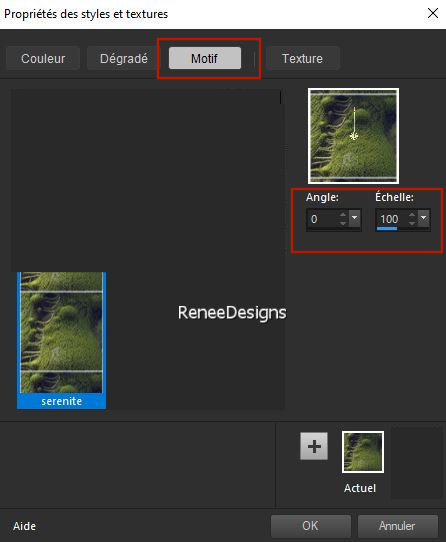Image resolution: width=446 pixels, height=542 pixels.
Task: Increase the Angle value with the up arrow
Action: pos(343,215)
